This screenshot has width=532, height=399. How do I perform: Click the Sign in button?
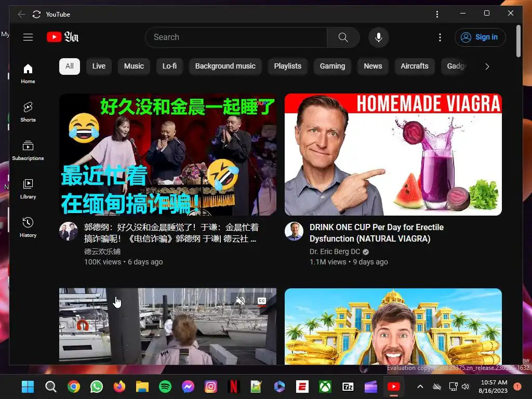tap(480, 37)
